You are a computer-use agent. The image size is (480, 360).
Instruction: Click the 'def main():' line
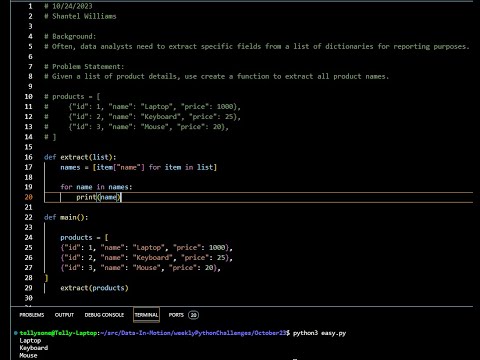(x=66, y=217)
